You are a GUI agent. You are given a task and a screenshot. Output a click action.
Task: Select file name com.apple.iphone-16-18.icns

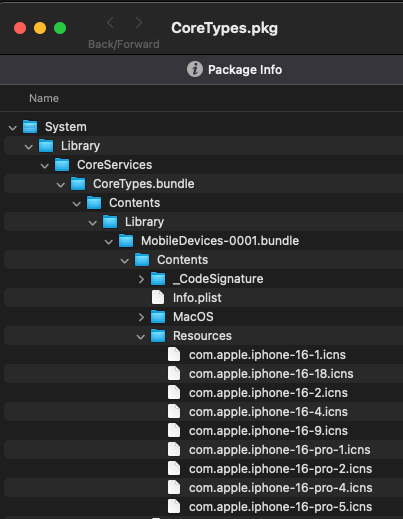(271, 374)
